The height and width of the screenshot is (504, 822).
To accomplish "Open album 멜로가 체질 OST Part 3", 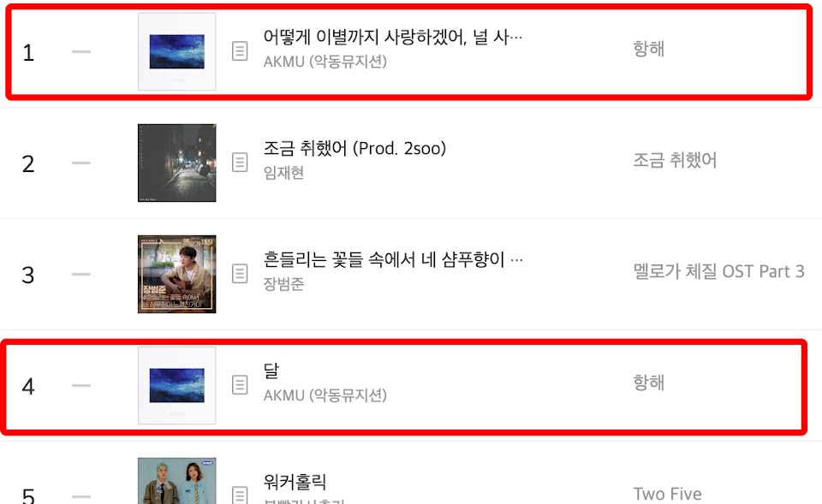I will (718, 271).
